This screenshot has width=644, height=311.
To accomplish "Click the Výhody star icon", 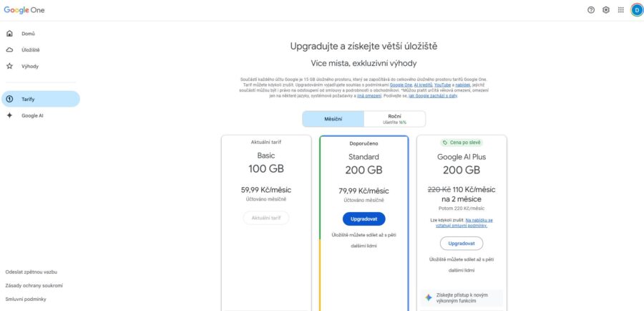I will tap(9, 66).
